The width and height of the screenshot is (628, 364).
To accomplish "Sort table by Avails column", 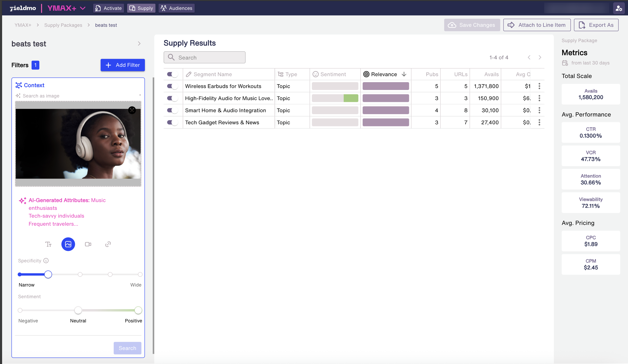I will click(491, 74).
